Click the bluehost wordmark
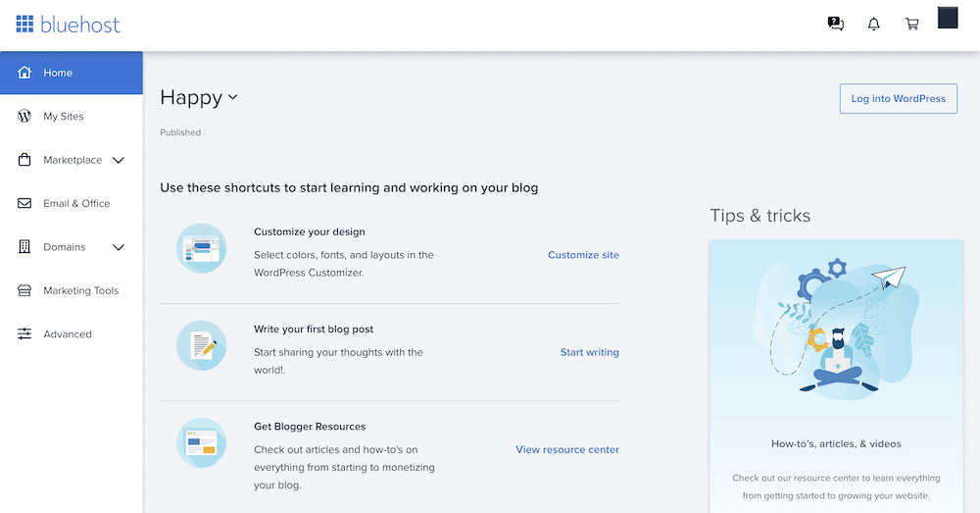The width and height of the screenshot is (980, 513). pos(80,25)
